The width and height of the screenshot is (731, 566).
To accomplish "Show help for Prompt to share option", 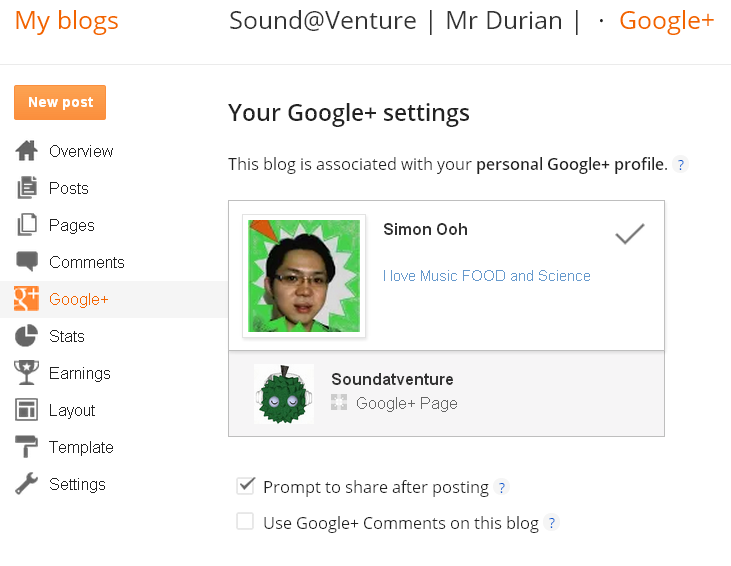I will click(x=502, y=487).
